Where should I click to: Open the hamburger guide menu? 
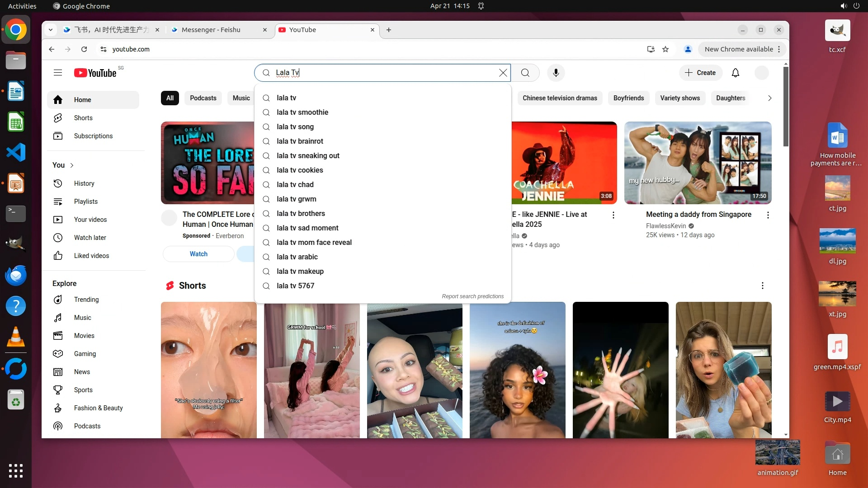(x=57, y=73)
